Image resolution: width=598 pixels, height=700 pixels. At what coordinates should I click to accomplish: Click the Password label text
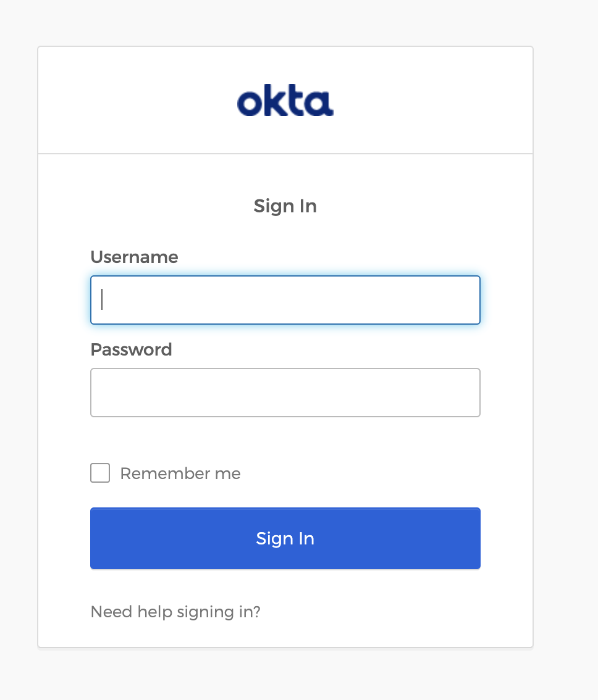[131, 349]
